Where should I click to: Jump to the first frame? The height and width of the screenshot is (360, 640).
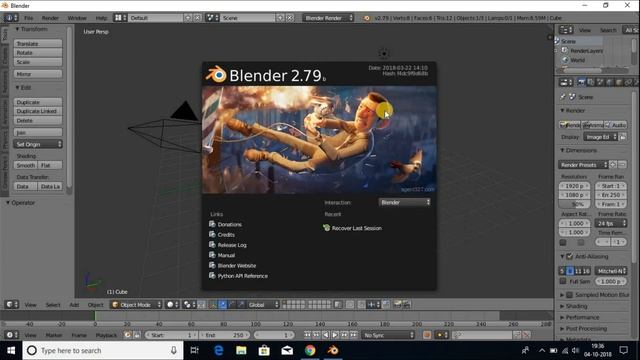coord(307,335)
